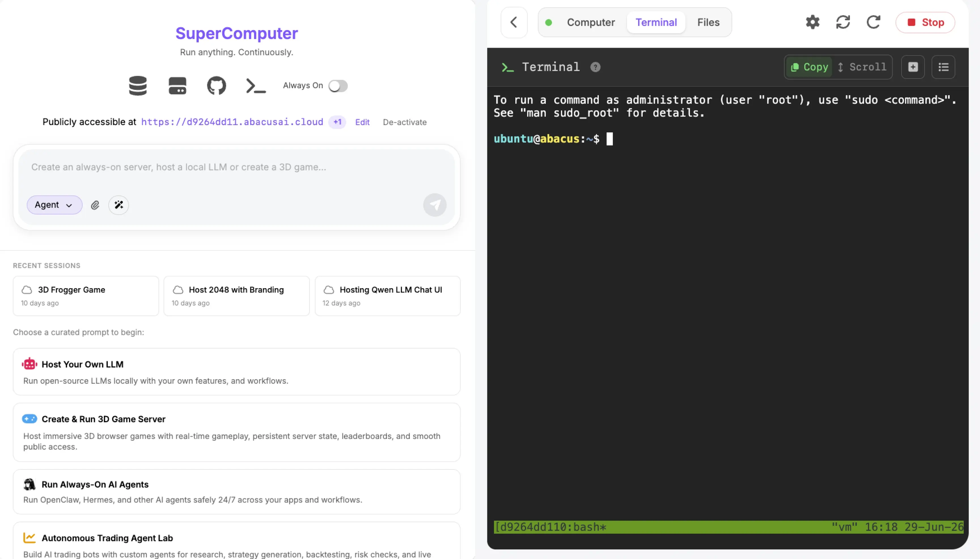Click the cloud icon on 3D Frogger Game
The height and width of the screenshot is (559, 980).
27,290
